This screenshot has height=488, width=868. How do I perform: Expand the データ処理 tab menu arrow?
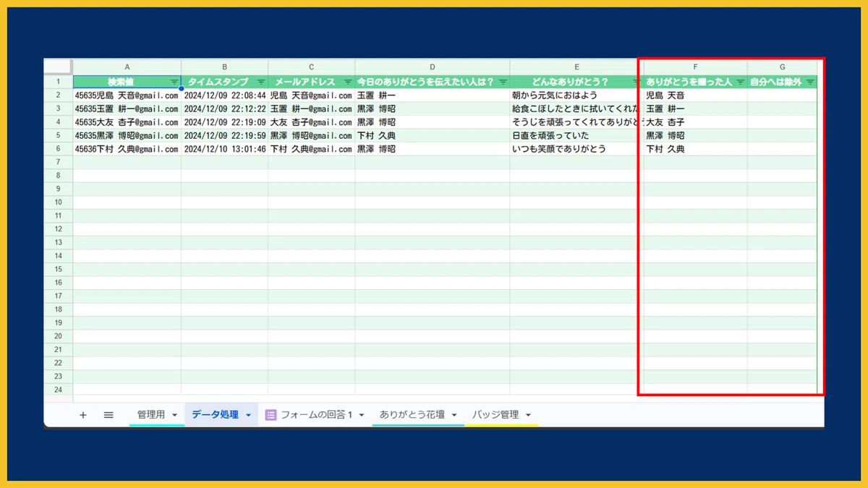[248, 415]
